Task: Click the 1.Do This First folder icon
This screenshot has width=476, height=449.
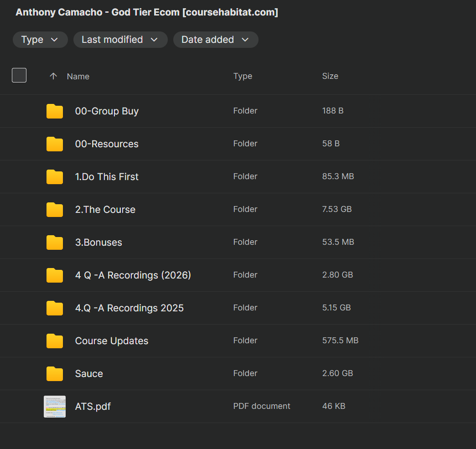Action: [55, 177]
